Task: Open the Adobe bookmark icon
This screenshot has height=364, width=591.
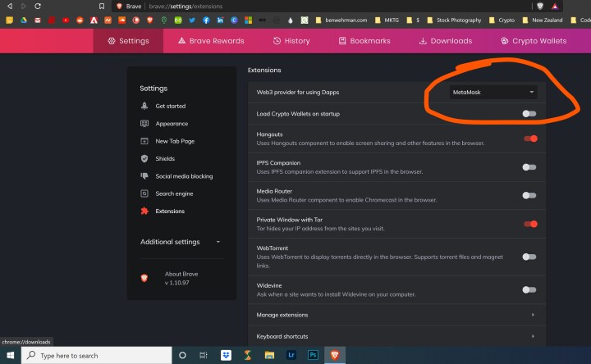Action: coord(94,20)
